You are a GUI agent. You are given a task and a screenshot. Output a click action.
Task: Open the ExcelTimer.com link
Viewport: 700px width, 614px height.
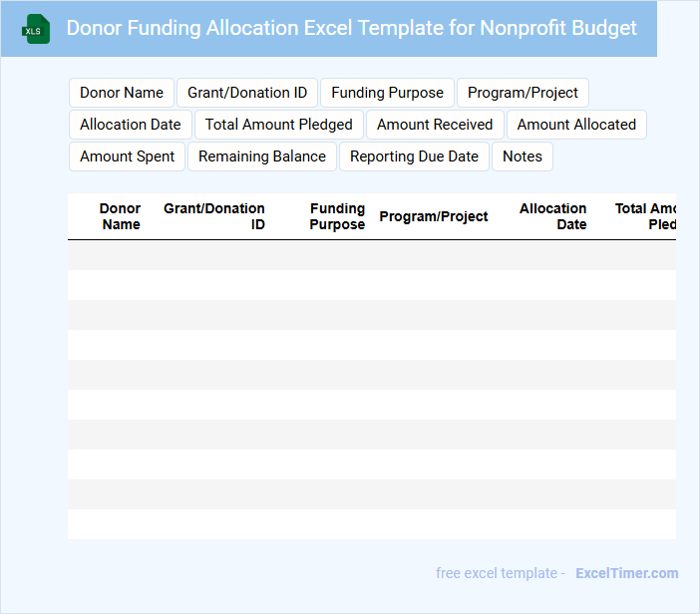[626, 573]
